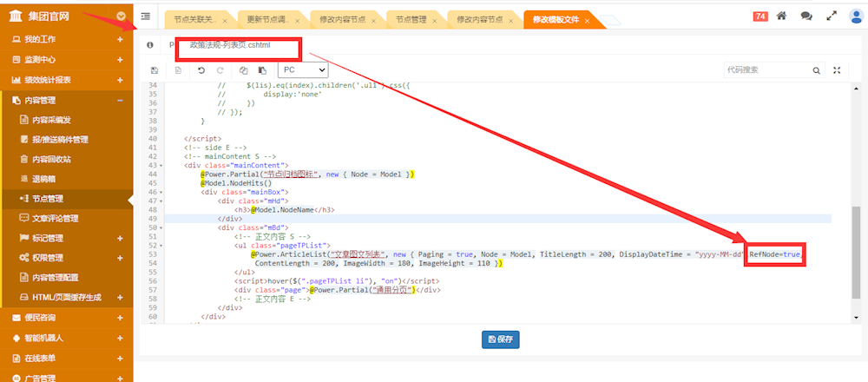This screenshot has height=382, width=868.
Task: Open the home icon in top bar
Action: point(781,16)
